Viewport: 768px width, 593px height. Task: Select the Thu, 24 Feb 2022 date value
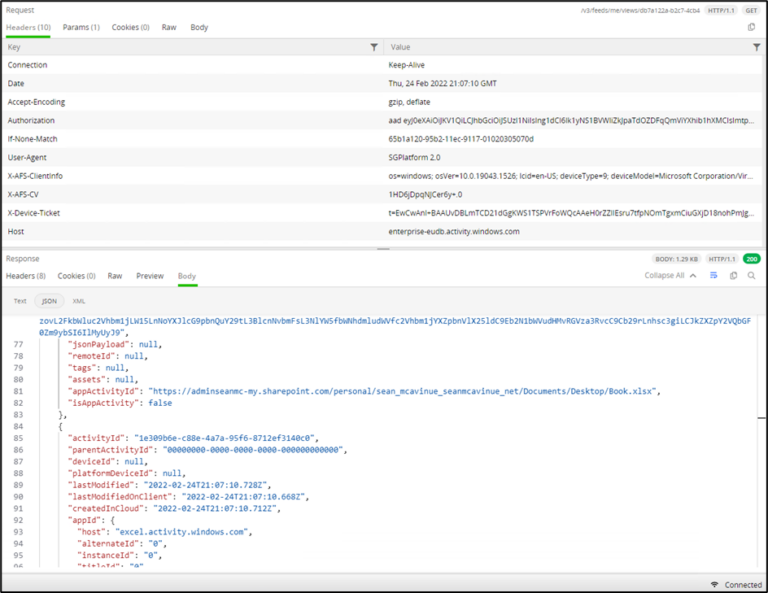pos(442,83)
